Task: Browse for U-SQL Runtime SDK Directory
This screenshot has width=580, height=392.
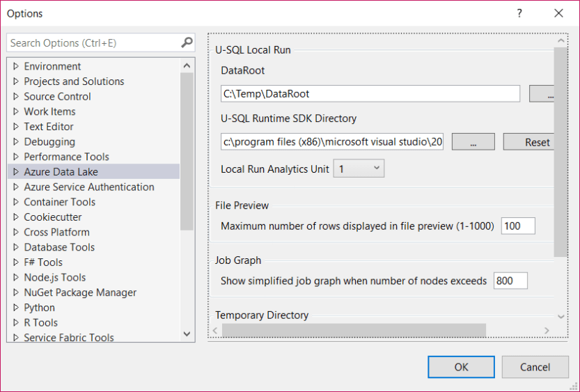Action: 473,142
